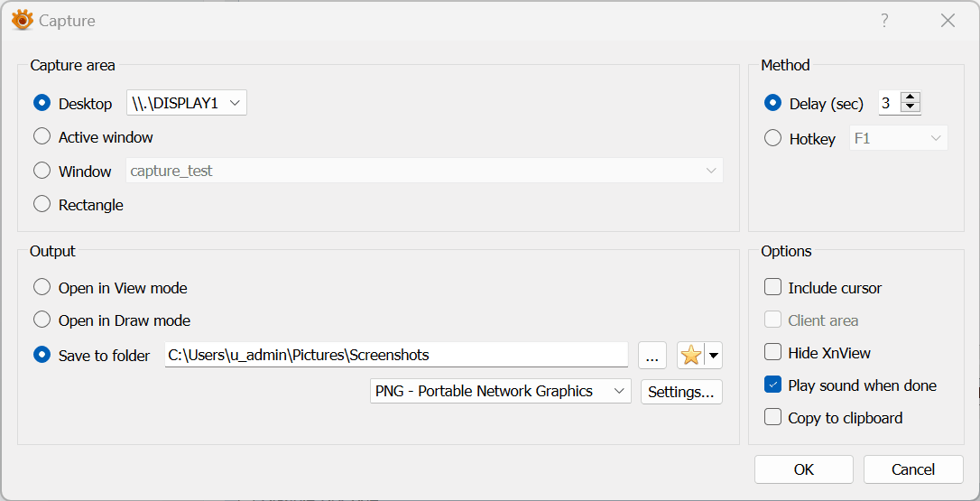Select the Active window radio option
Viewport: 980px width, 501px height.
click(x=42, y=137)
